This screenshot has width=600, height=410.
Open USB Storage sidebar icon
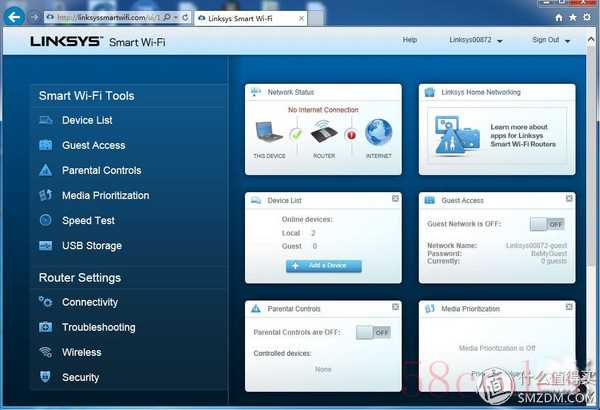[x=45, y=246]
